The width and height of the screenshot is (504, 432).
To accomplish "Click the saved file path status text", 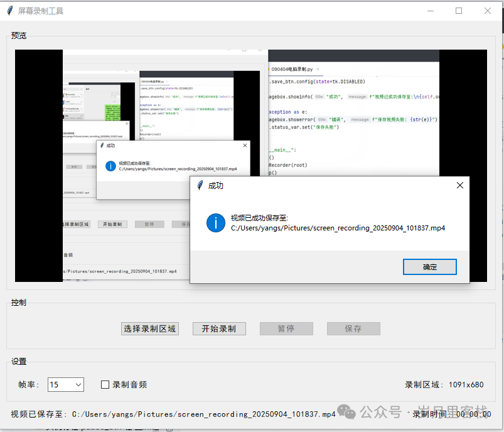I will point(173,414).
